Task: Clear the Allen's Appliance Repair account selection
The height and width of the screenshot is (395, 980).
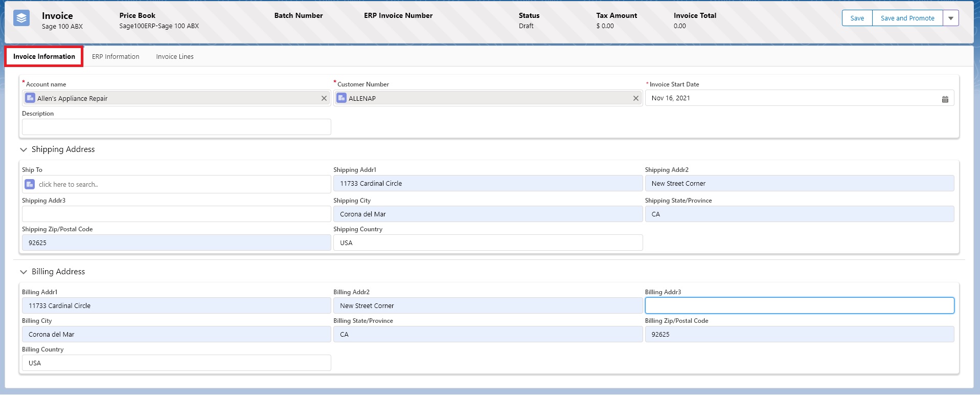Action: click(x=324, y=98)
